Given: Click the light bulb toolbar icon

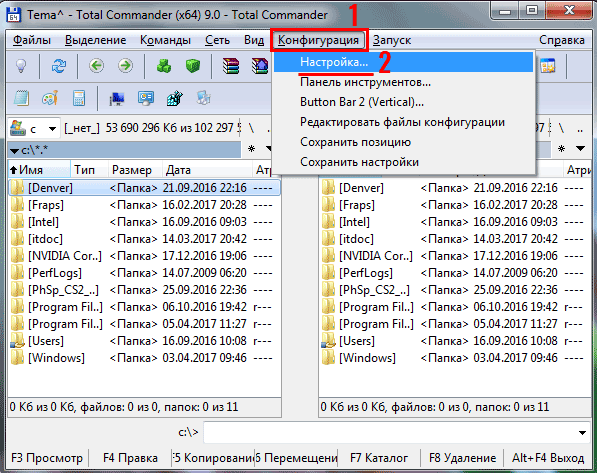Looking at the screenshot, I should point(21,66).
